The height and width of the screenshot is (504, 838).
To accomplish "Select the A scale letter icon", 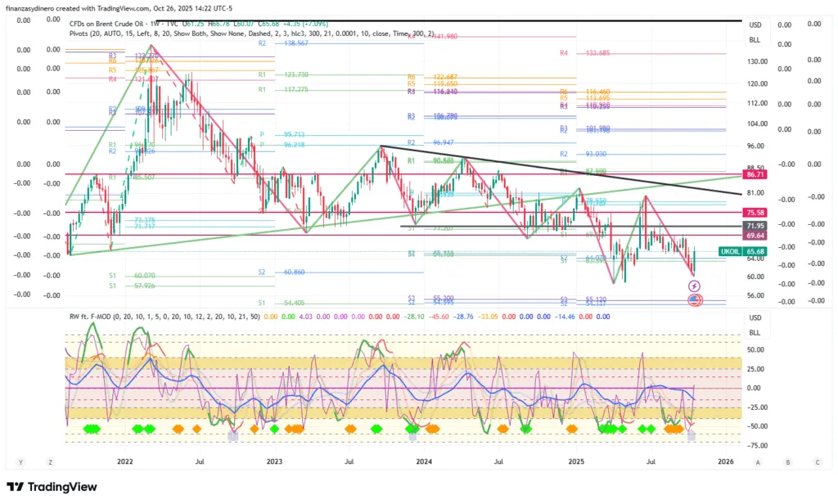I will pos(758,461).
